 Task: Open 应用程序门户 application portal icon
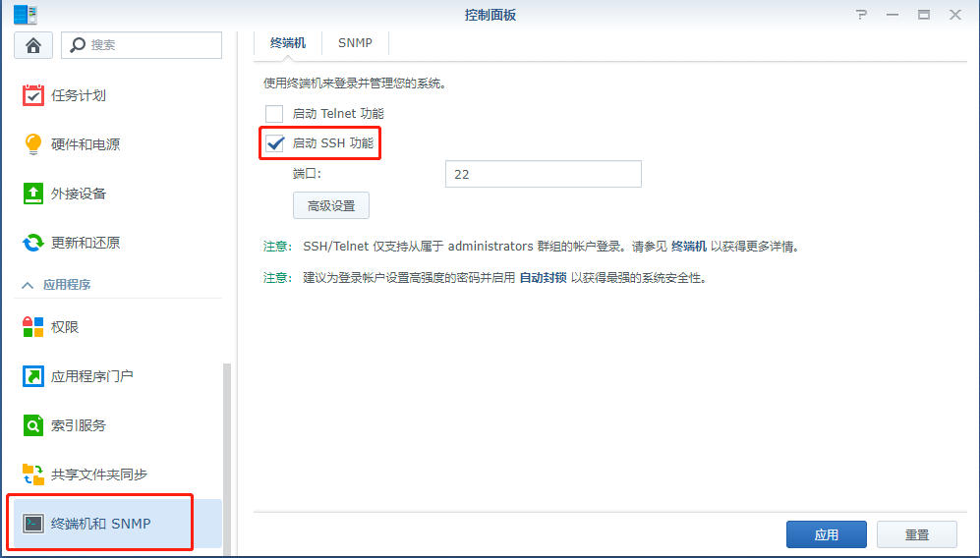coord(33,376)
